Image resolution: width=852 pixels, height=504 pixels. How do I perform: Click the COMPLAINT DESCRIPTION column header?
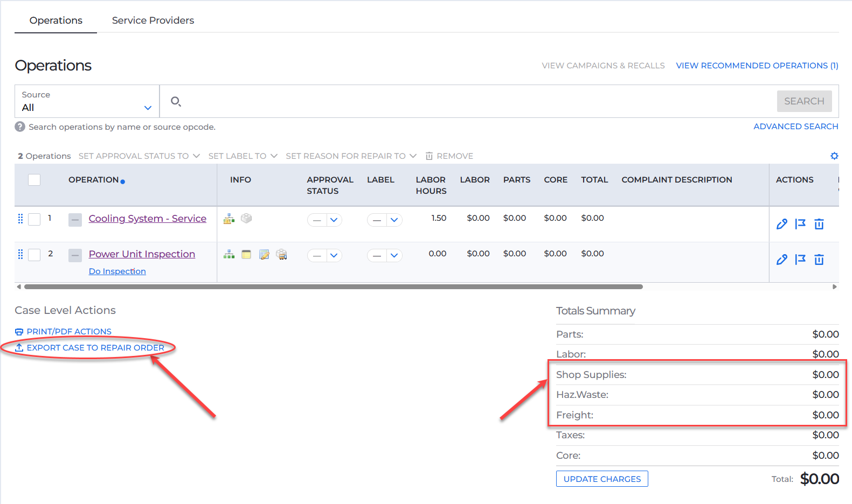[677, 180]
